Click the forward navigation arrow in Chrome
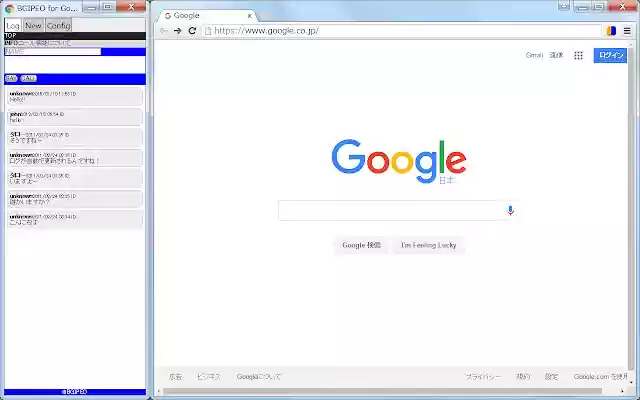Image resolution: width=640 pixels, height=400 pixels. click(x=178, y=31)
